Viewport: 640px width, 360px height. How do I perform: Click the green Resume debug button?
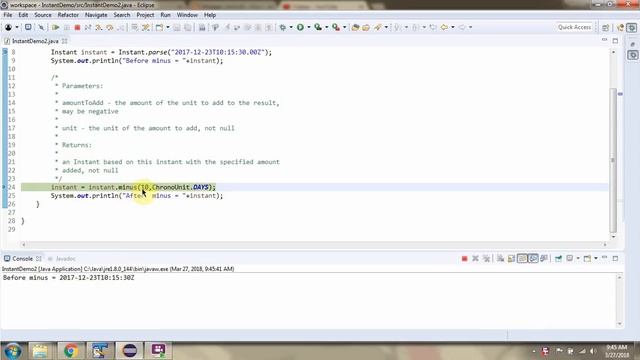click(x=56, y=27)
